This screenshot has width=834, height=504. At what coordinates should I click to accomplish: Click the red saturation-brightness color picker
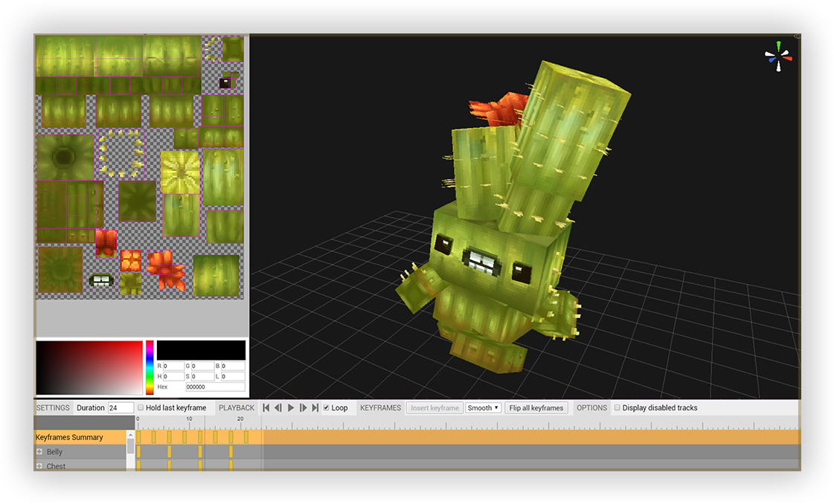[x=89, y=367]
